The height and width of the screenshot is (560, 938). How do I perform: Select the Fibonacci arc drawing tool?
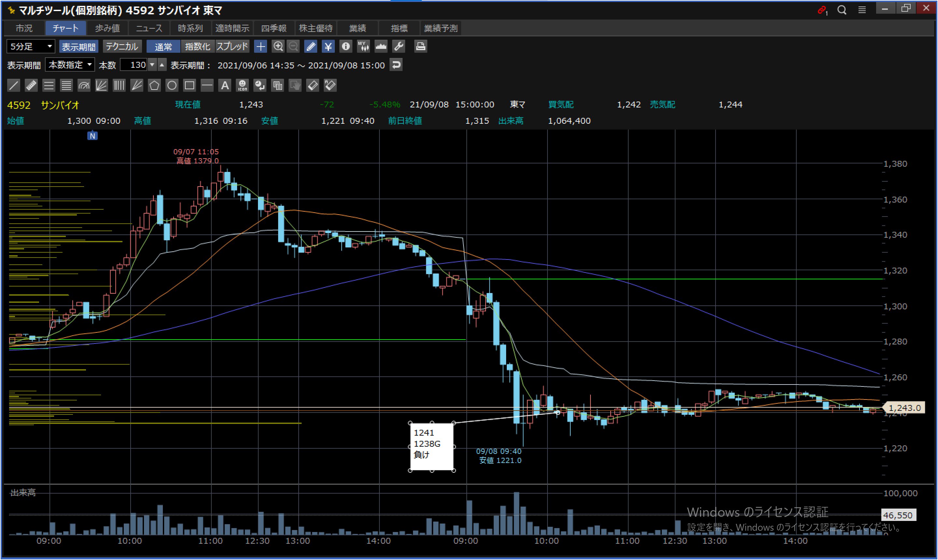tap(84, 86)
